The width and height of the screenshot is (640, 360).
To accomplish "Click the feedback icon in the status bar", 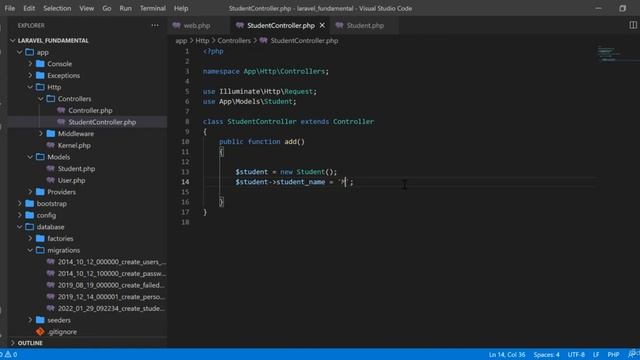I will [632, 354].
